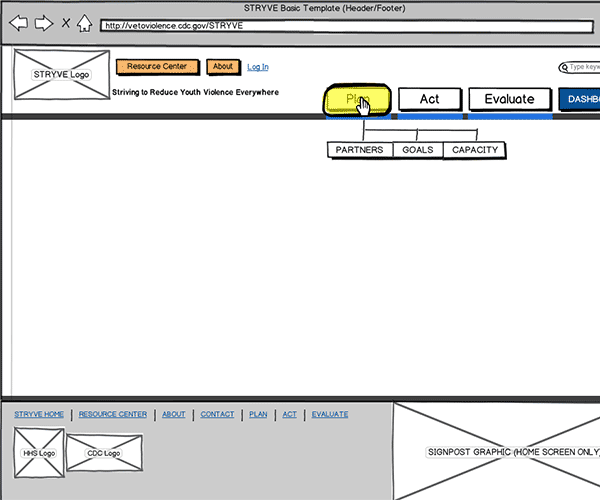
Task: Click the Signpost Graphic placeholder
Action: [497, 451]
